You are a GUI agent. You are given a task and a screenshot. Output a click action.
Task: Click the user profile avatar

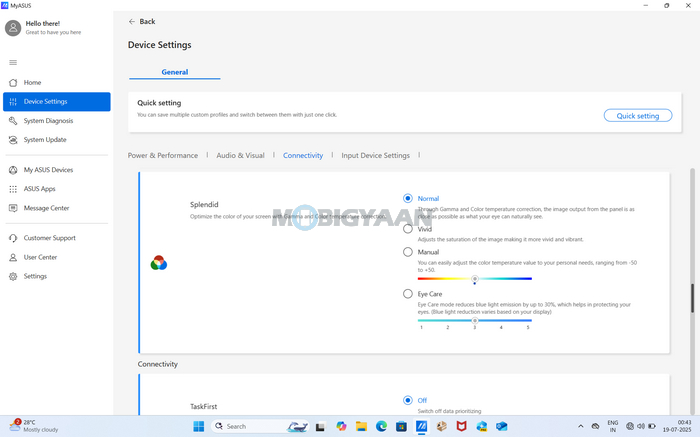click(13, 28)
